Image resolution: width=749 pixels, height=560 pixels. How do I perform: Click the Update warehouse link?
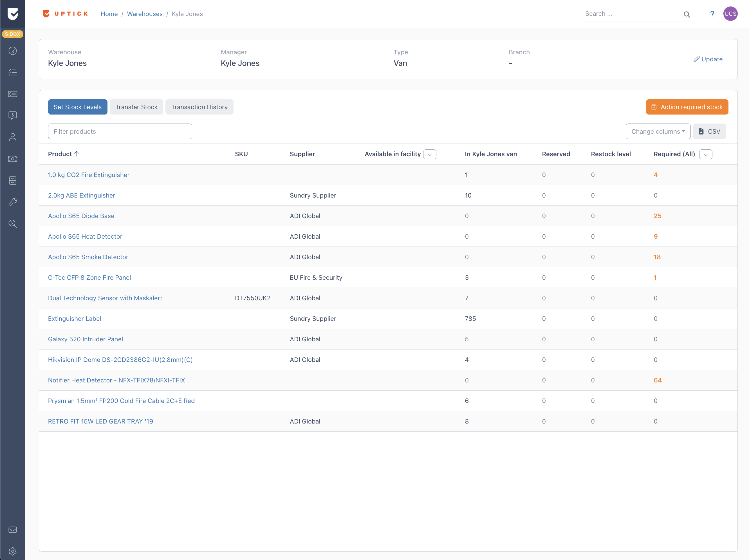[708, 59]
